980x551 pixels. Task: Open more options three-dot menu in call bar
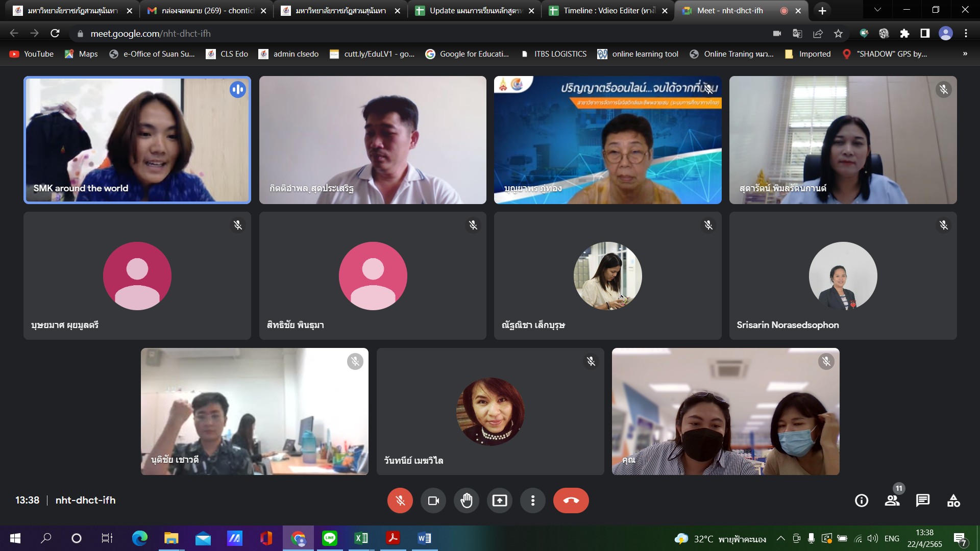(532, 500)
